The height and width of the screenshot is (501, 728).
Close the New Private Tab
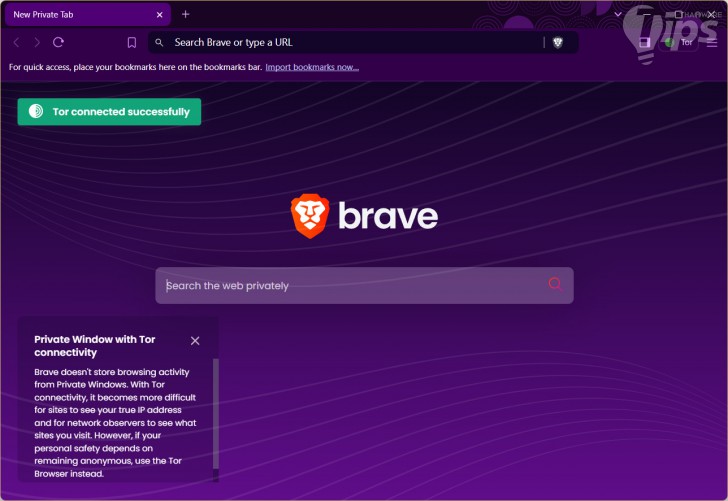point(160,15)
